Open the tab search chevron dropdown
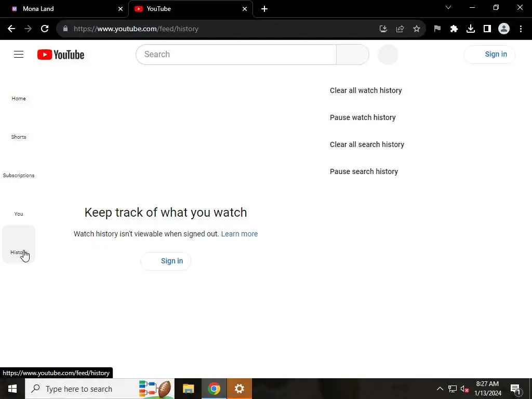The image size is (532, 399). coord(448,7)
